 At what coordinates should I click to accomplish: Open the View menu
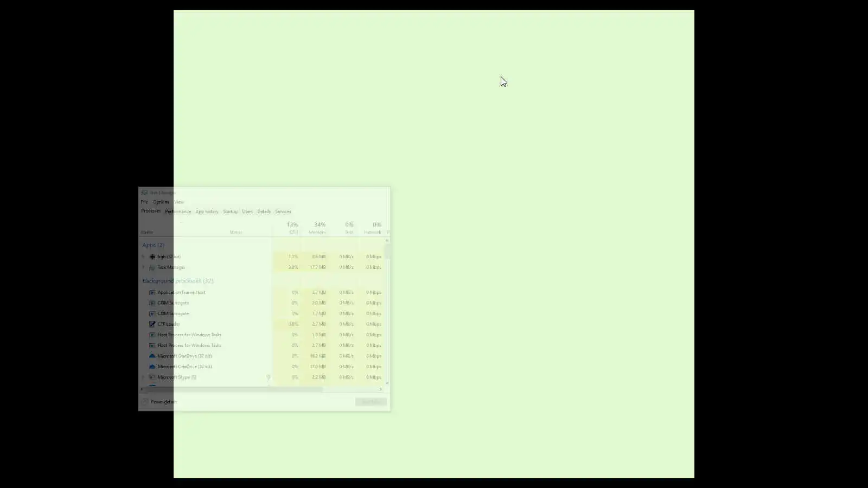(x=179, y=202)
